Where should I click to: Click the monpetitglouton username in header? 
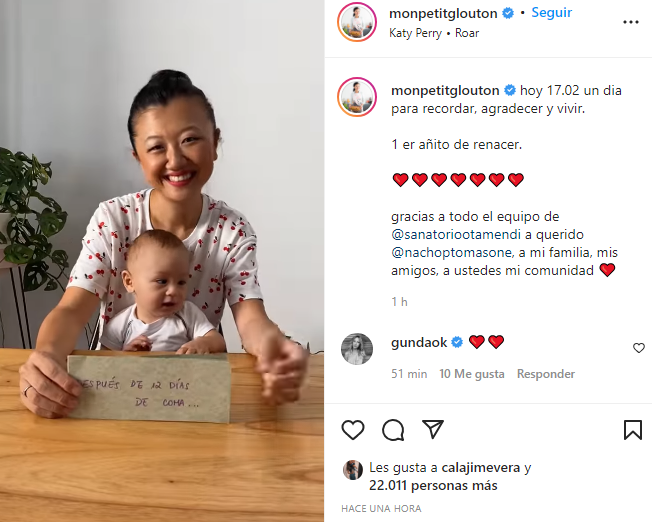pos(443,13)
